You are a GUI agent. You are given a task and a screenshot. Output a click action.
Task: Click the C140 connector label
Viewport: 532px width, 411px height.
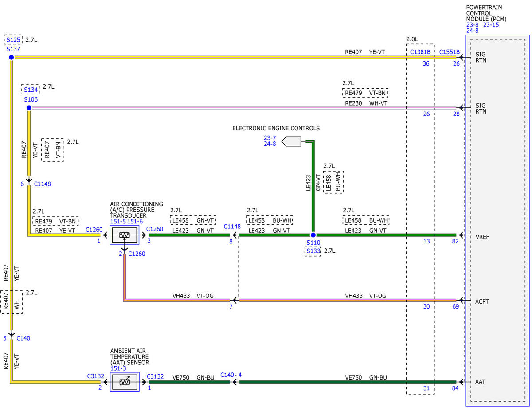[23, 338]
